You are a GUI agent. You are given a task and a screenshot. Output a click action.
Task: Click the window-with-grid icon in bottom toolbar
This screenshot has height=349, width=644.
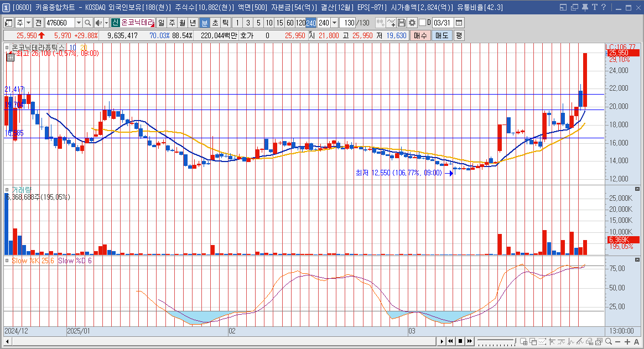point(523,342)
